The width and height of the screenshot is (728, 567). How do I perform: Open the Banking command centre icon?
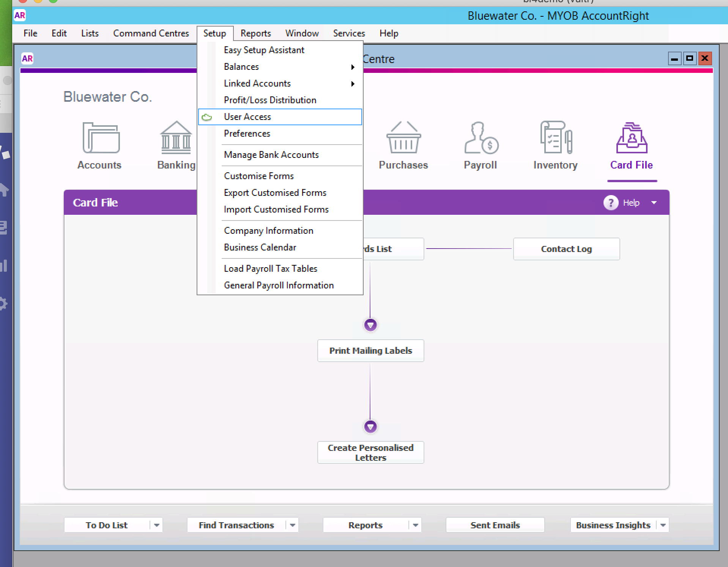point(176,137)
